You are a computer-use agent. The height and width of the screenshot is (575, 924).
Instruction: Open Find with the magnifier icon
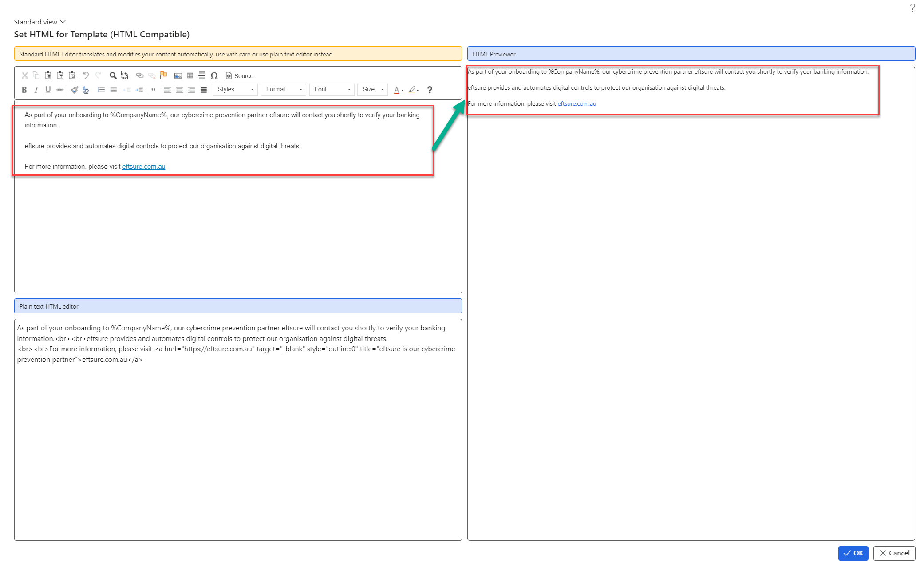(x=113, y=76)
